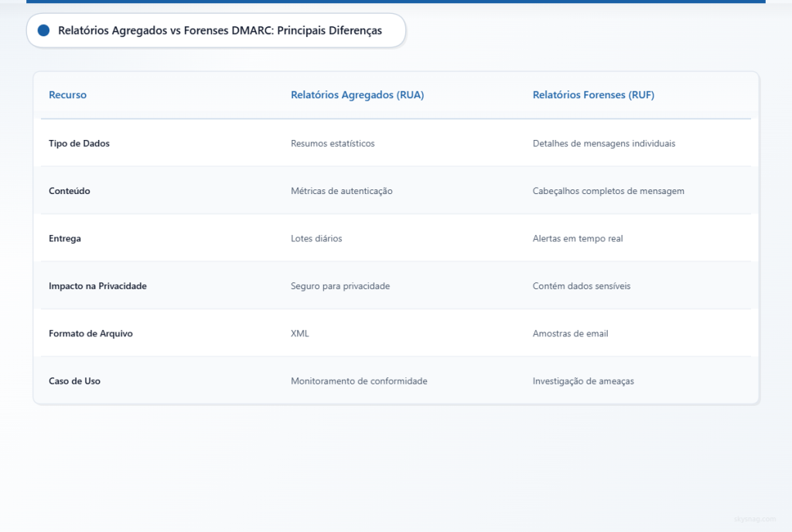792x532 pixels.
Task: Click the Métricas de autenticação cell
Action: click(340, 191)
